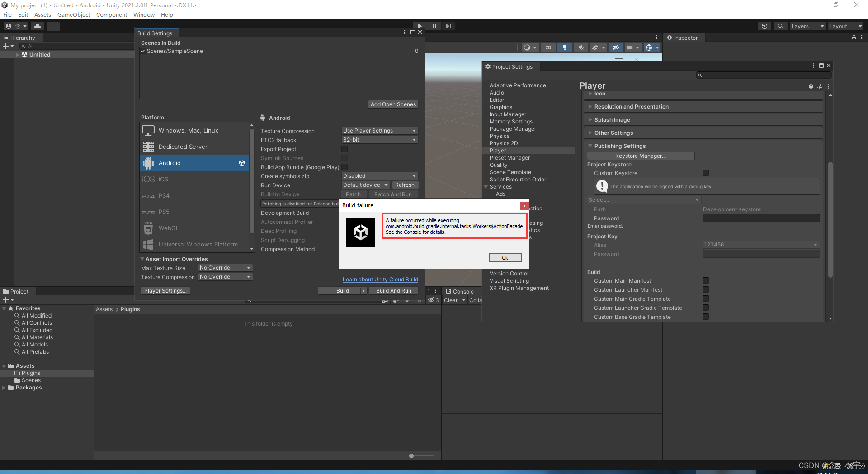Click the Player preset sliders icon
Image resolution: width=868 pixels, height=474 pixels.
click(820, 86)
